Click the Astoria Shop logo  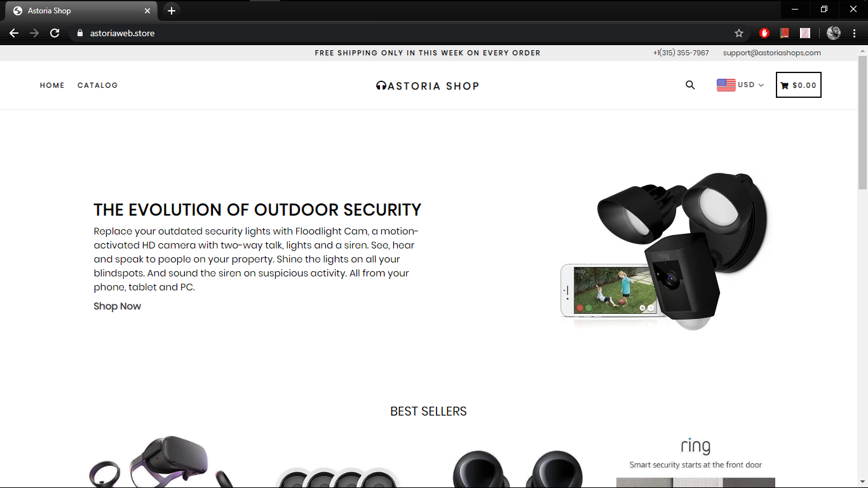click(x=428, y=86)
